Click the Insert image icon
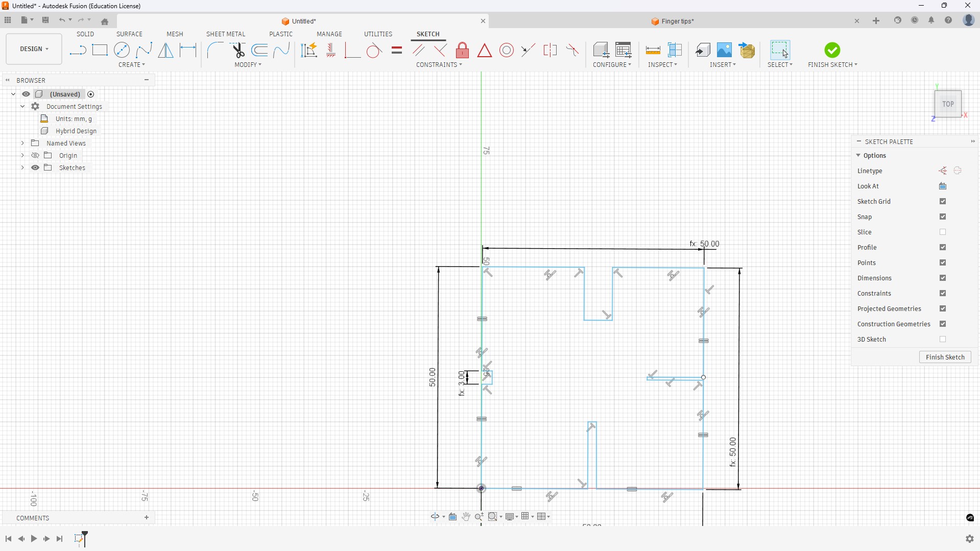Image resolution: width=980 pixels, height=551 pixels. 724,50
